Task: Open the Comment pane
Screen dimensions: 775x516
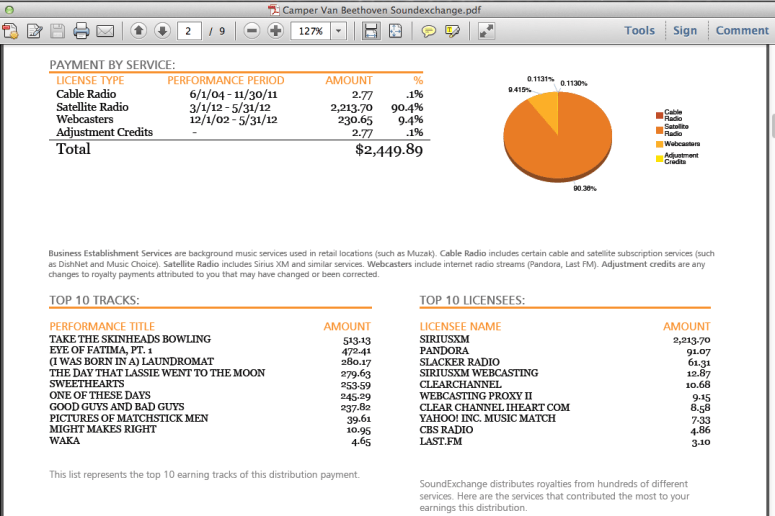Action: coord(742,31)
